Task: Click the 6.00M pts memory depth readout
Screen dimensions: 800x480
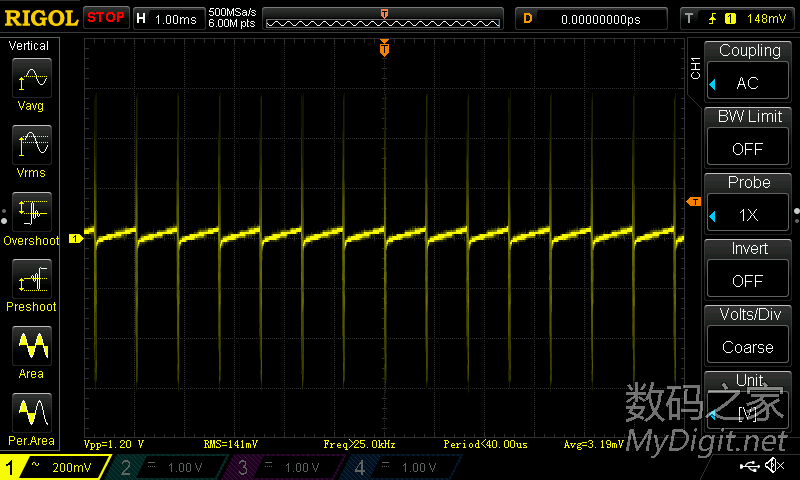Action: [232, 23]
